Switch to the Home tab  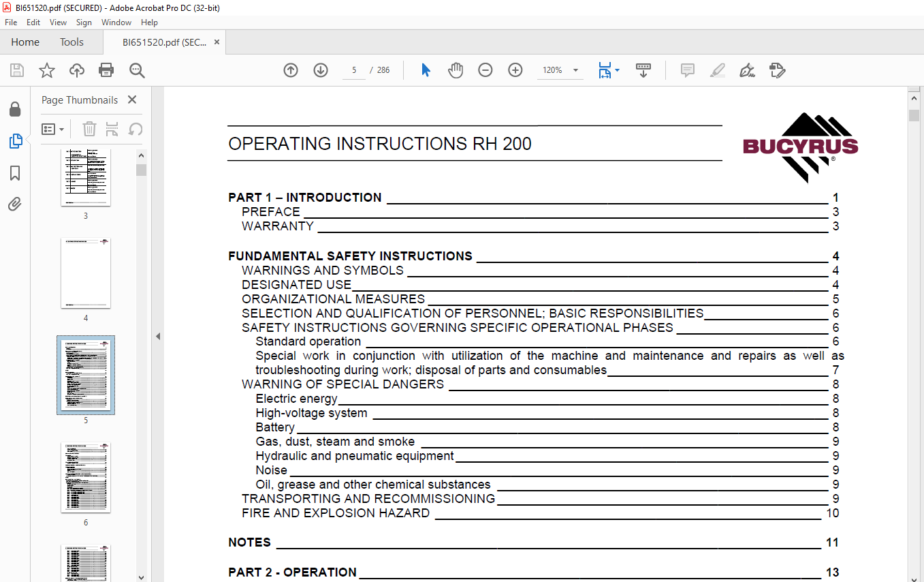25,42
